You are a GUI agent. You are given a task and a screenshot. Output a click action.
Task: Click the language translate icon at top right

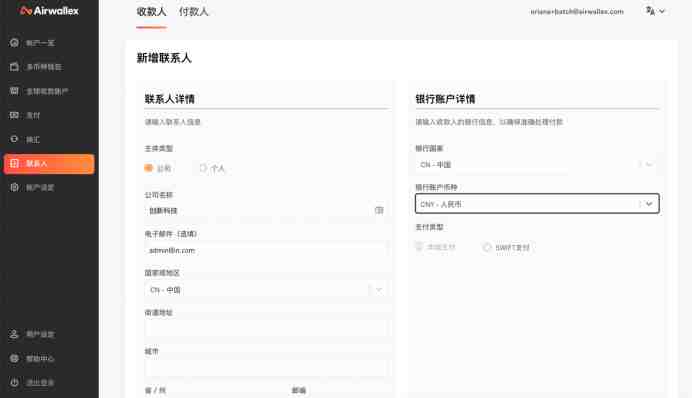click(x=650, y=11)
